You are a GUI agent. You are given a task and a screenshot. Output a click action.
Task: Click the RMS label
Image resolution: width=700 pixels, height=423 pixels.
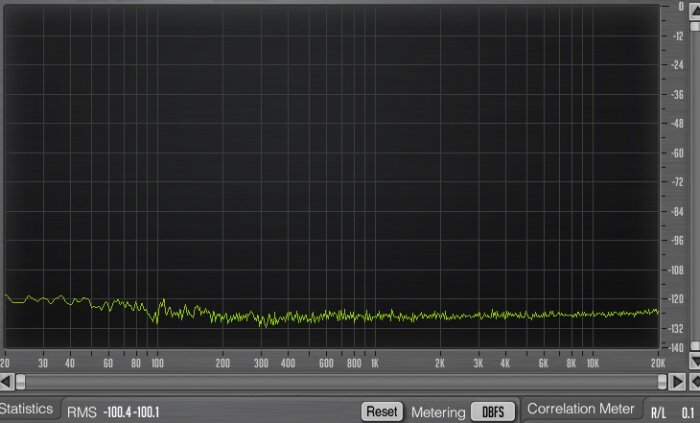tap(82, 412)
